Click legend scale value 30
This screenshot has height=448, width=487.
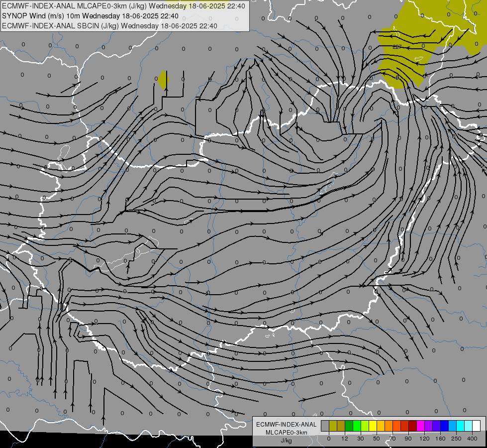tap(361, 439)
